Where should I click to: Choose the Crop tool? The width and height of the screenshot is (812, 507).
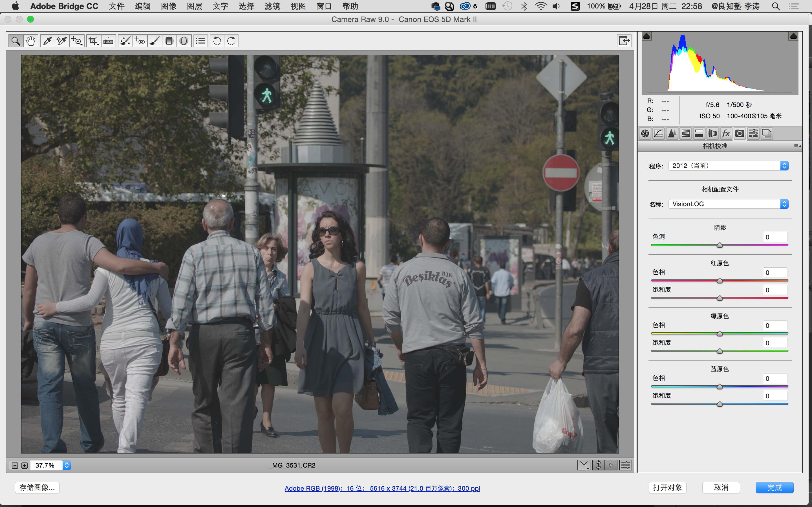coord(93,41)
